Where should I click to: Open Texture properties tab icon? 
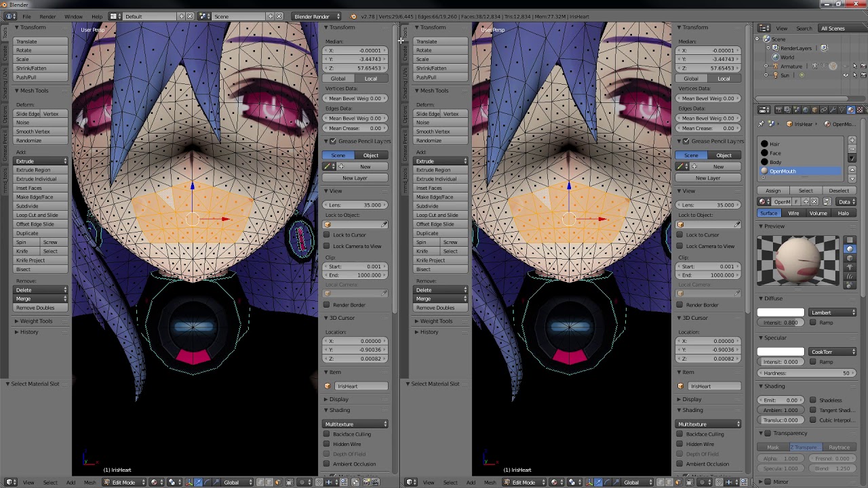pyautogui.click(x=860, y=110)
